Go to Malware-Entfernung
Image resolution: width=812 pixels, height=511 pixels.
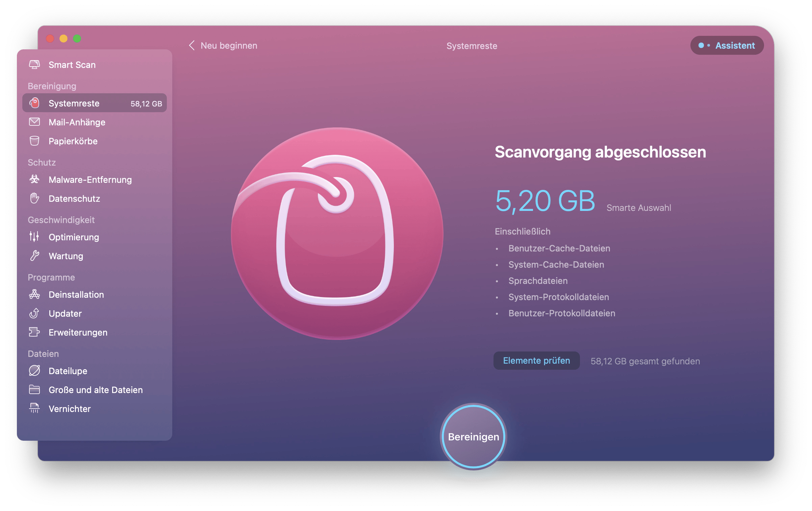click(95, 179)
